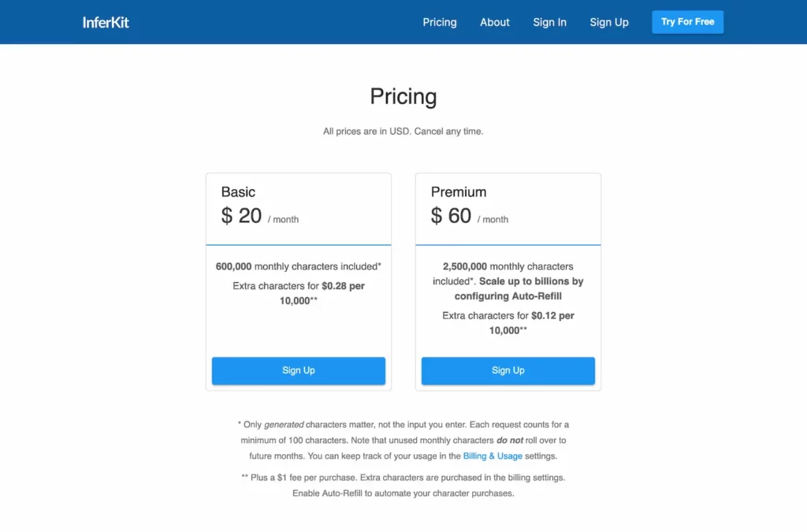807x532 pixels.
Task: Select the Premium plan card
Action: coord(508,280)
